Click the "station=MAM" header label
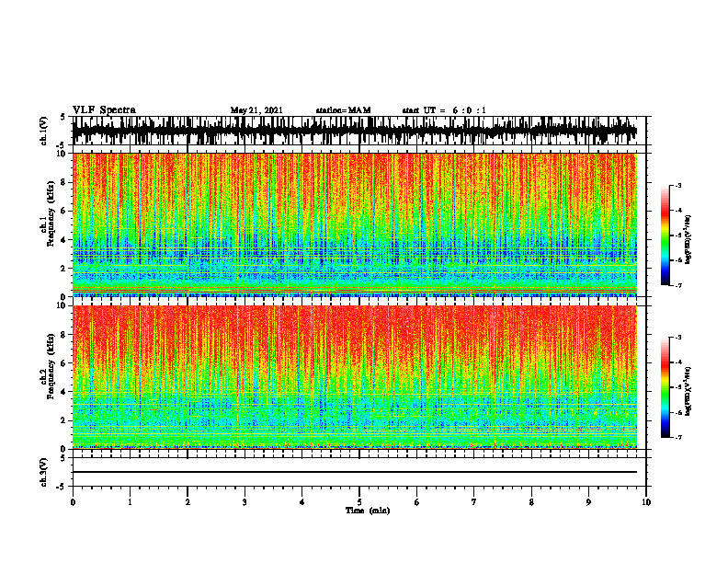Viewport: 728px width, 563px height. click(343, 110)
